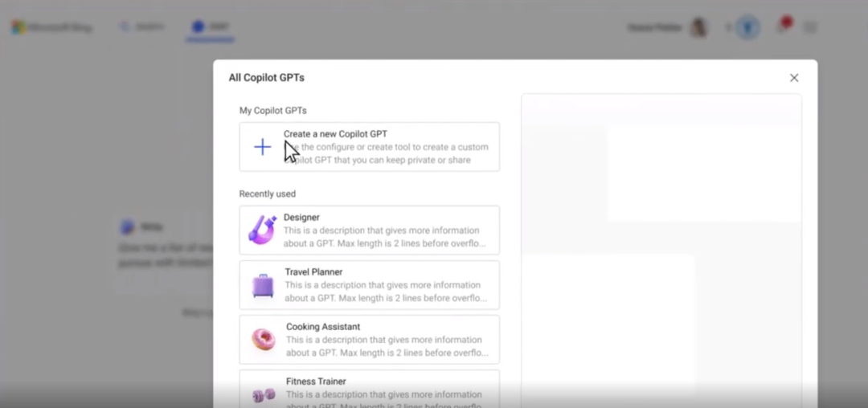The image size is (868, 408).
Task: Click the blurred user name in header
Action: [655, 27]
